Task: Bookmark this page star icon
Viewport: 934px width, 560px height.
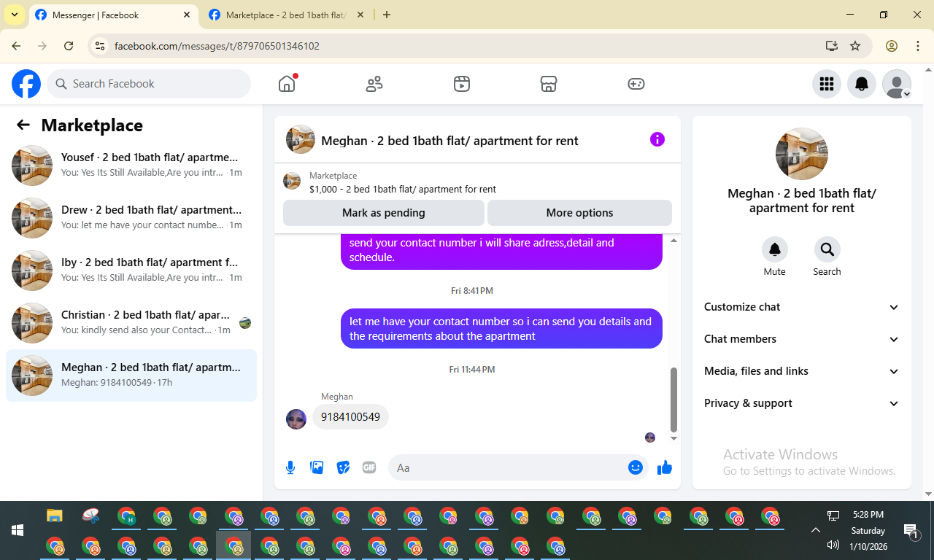Action: [x=855, y=46]
